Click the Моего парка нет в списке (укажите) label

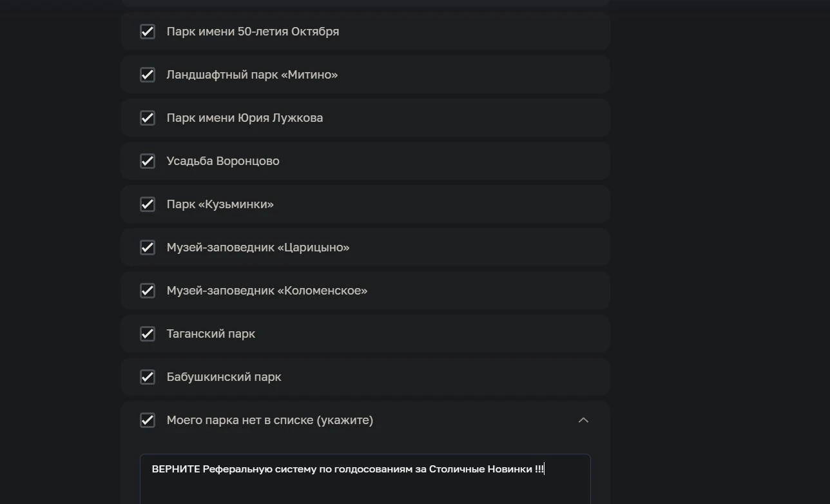269,420
